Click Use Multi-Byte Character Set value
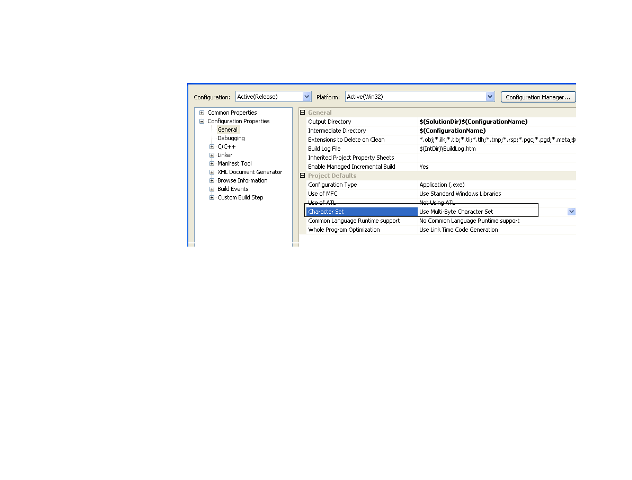Viewport: 632px width, 480px height. 456,212
